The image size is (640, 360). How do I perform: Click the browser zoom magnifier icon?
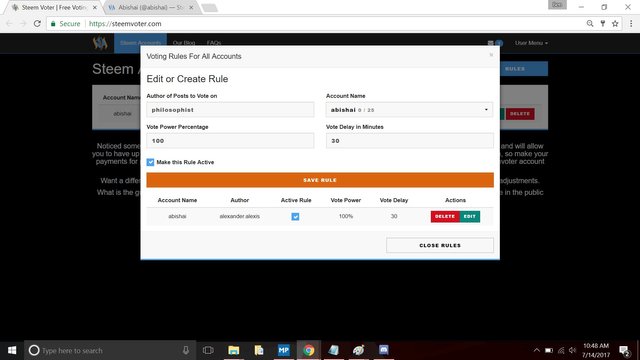(x=590, y=24)
